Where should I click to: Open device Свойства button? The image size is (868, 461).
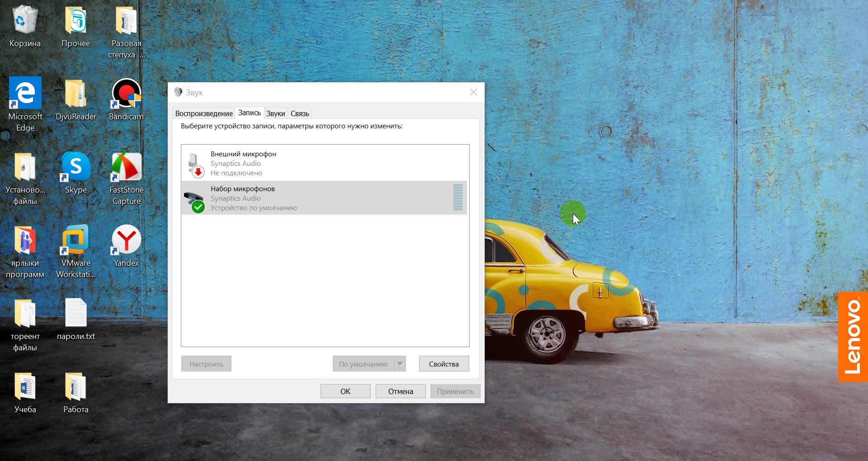(x=444, y=364)
